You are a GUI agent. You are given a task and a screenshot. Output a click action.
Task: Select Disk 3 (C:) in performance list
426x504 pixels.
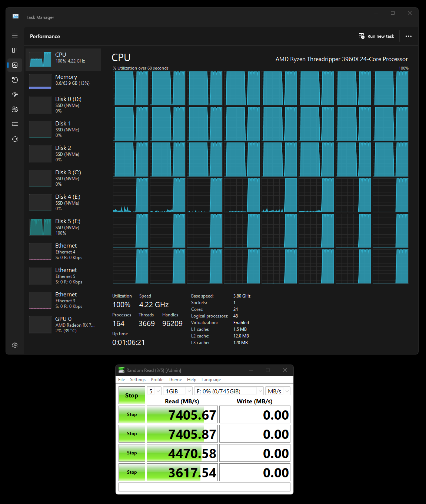pos(63,178)
